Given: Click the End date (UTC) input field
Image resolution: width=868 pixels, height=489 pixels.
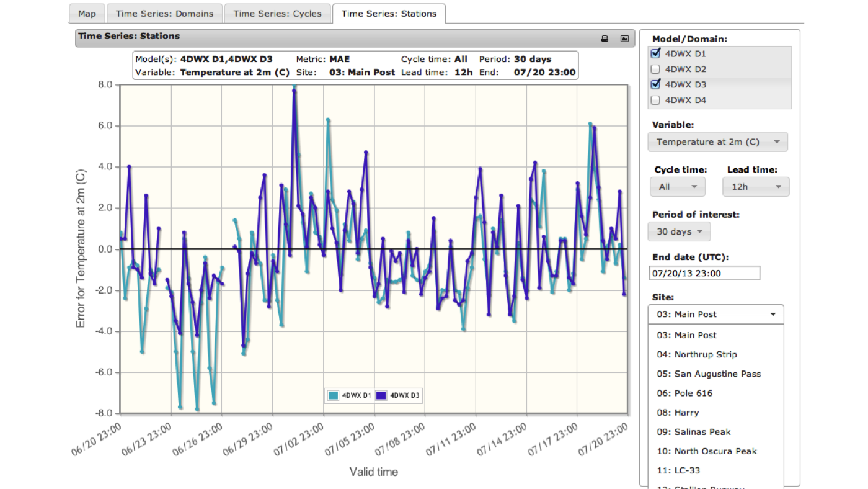Looking at the screenshot, I should (x=704, y=273).
